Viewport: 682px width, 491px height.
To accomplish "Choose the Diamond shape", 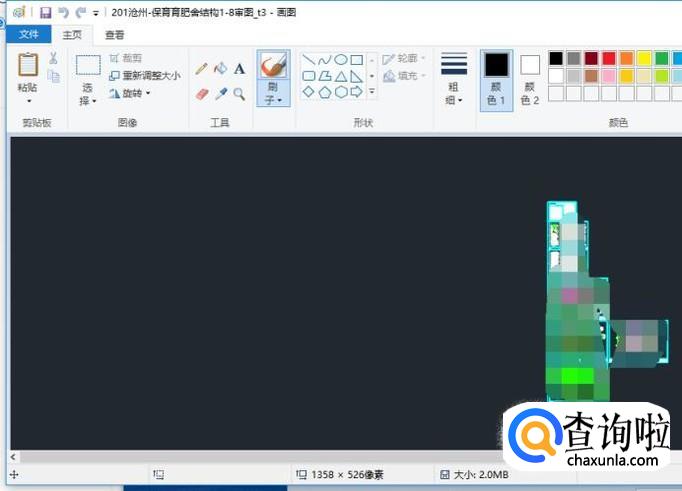I will 308,92.
